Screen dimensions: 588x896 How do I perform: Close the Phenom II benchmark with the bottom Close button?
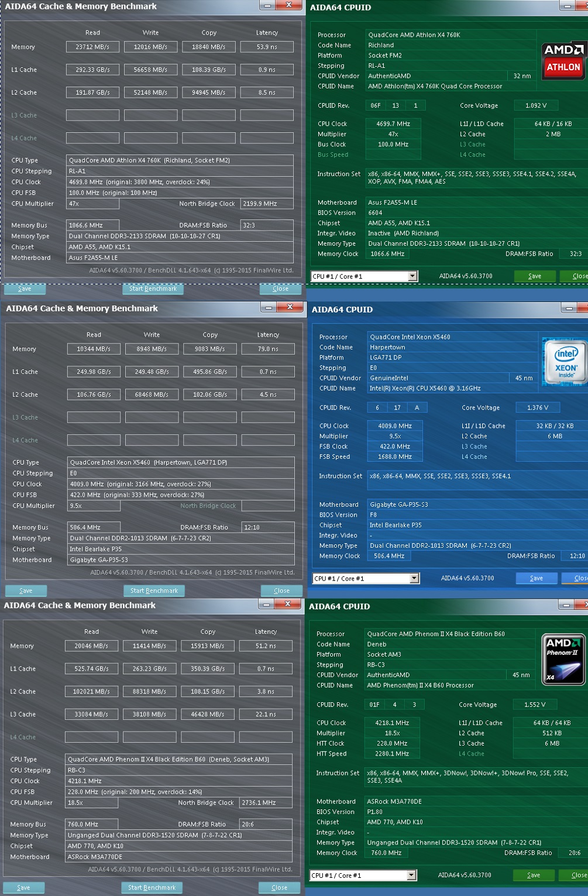(x=279, y=888)
